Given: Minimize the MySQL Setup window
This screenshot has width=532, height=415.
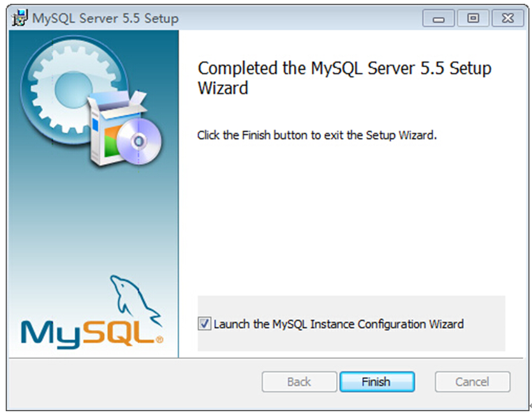Looking at the screenshot, I should [438, 19].
